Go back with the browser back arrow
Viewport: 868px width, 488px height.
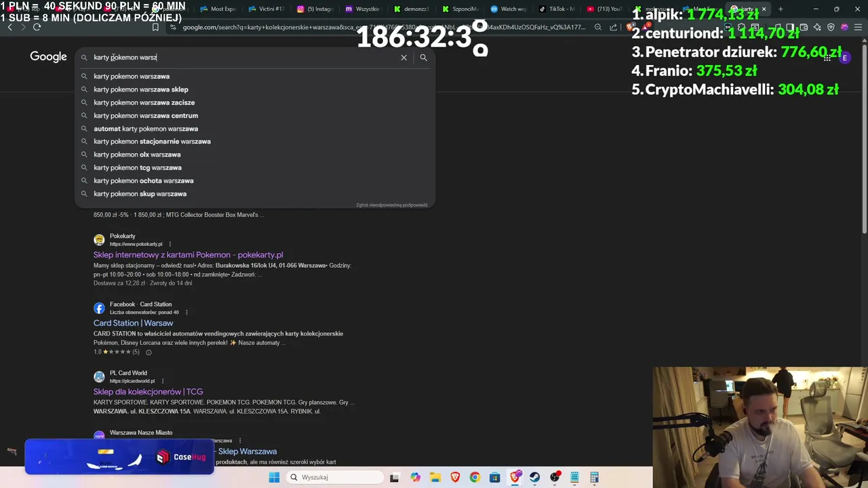(9, 27)
